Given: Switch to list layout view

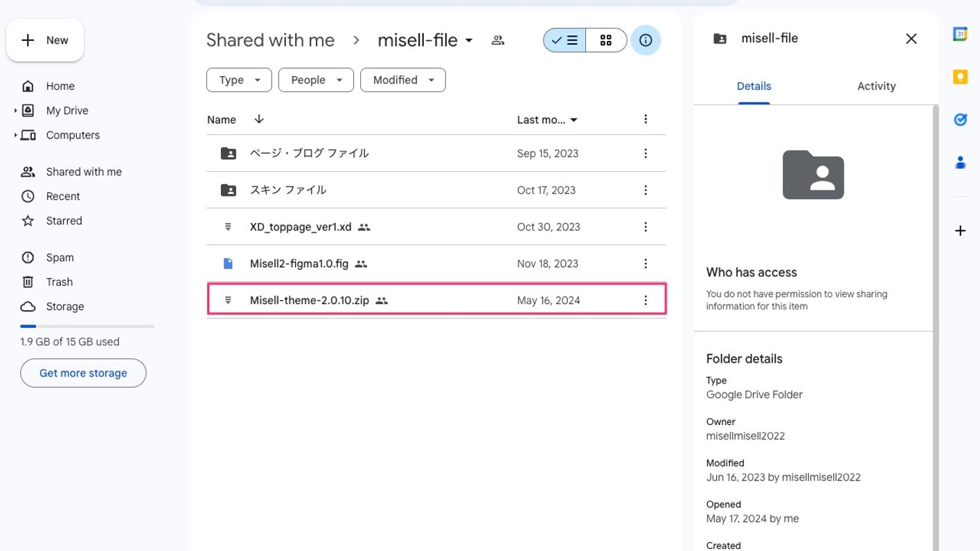Looking at the screenshot, I should pyautogui.click(x=564, y=40).
